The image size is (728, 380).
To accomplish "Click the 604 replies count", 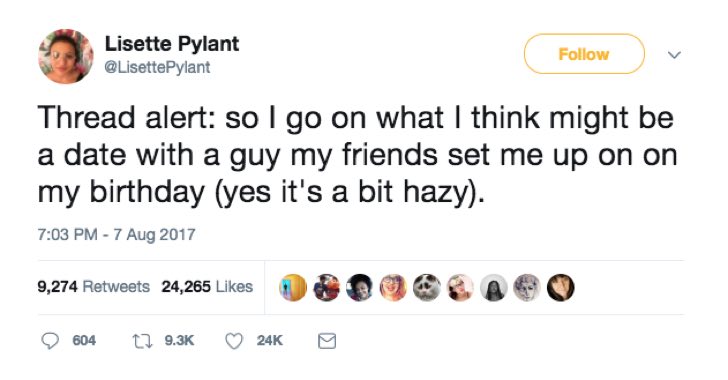I will 84,341.
